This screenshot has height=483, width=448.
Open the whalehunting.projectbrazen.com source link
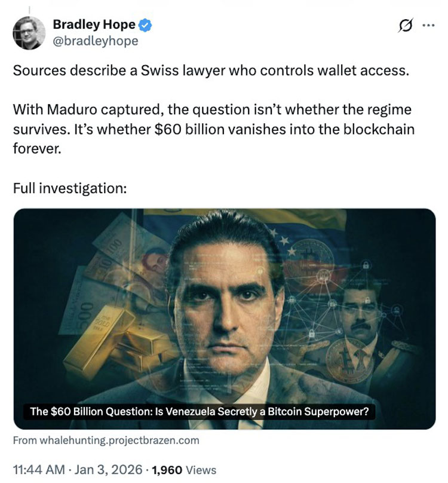tap(106, 441)
